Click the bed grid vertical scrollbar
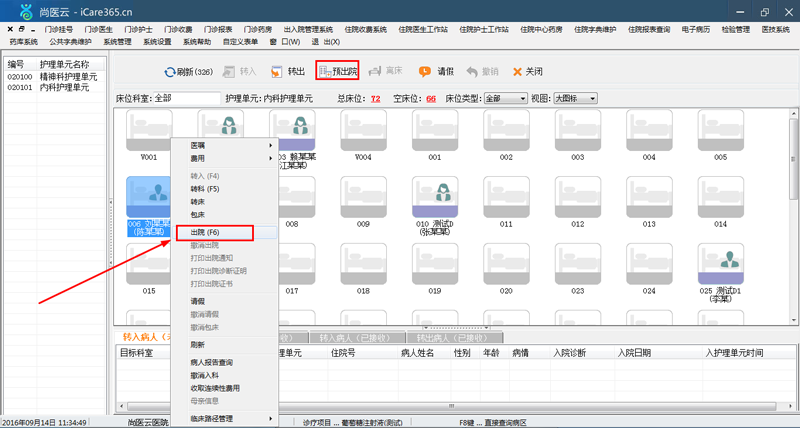The image size is (800, 428). click(x=793, y=216)
